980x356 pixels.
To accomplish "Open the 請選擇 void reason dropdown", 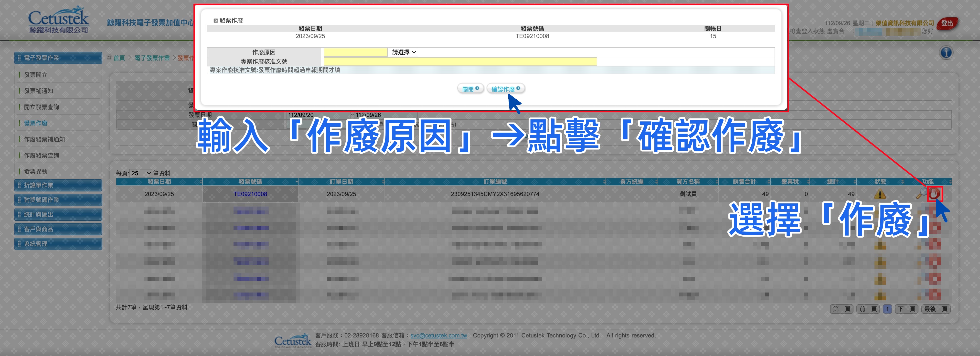I will (404, 52).
